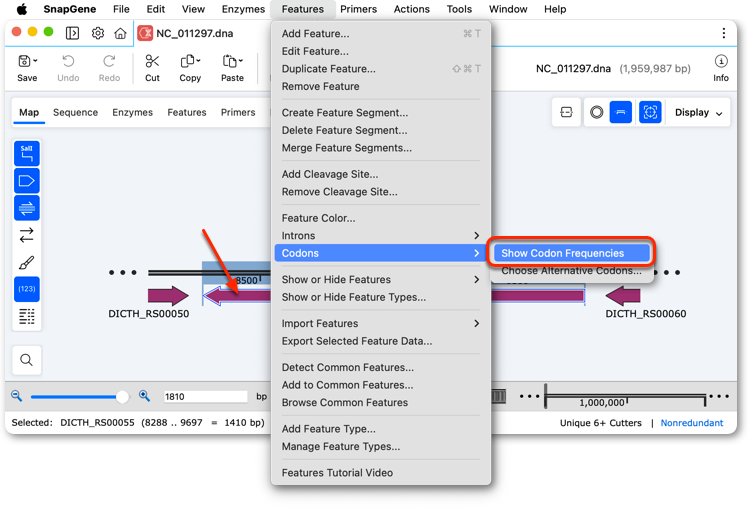Click the Nonredundant link
748x518 pixels.
692,423
